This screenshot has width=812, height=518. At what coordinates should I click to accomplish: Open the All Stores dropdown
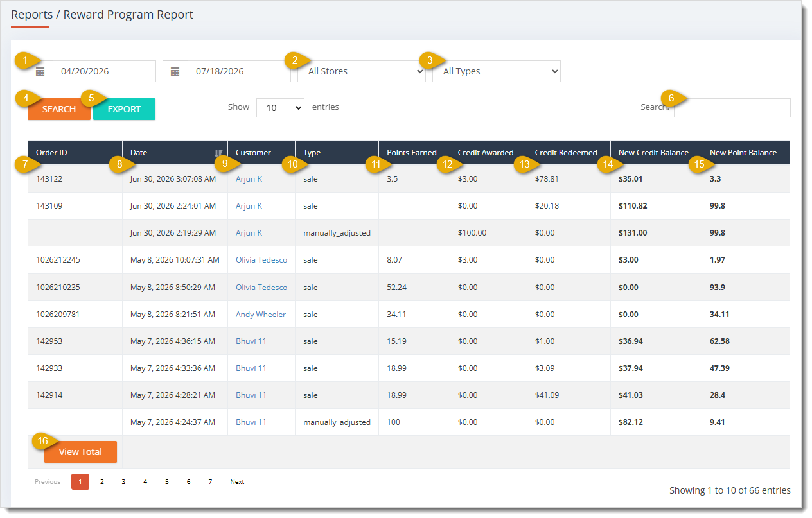pos(362,71)
